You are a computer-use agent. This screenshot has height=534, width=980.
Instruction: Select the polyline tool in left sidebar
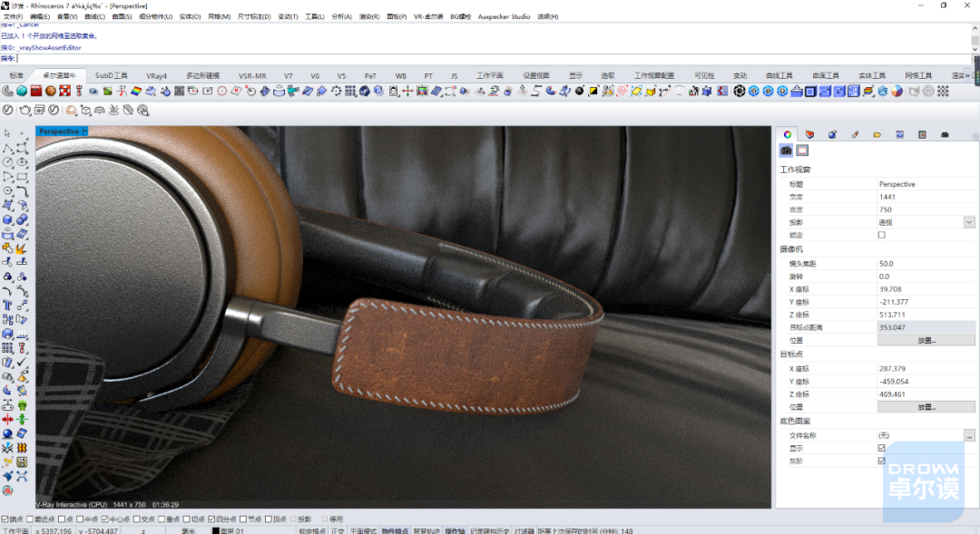pyautogui.click(x=7, y=148)
